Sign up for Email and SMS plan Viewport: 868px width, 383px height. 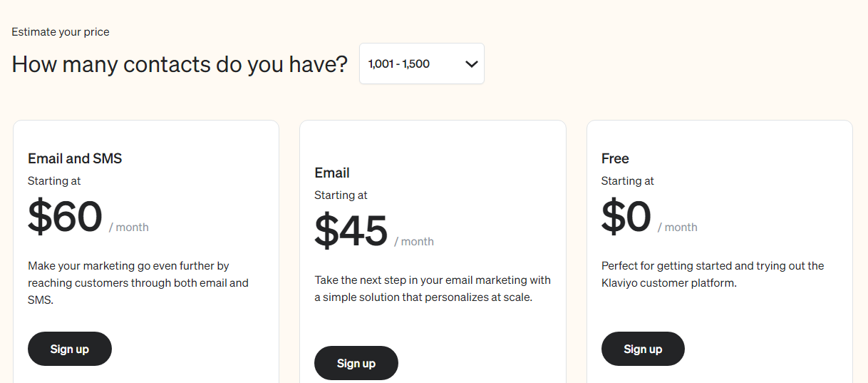(70, 349)
